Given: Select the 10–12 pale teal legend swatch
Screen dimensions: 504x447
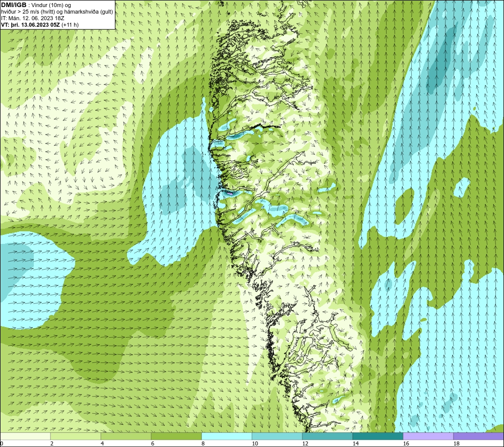Looking at the screenshot, I should pyautogui.click(x=277, y=436).
